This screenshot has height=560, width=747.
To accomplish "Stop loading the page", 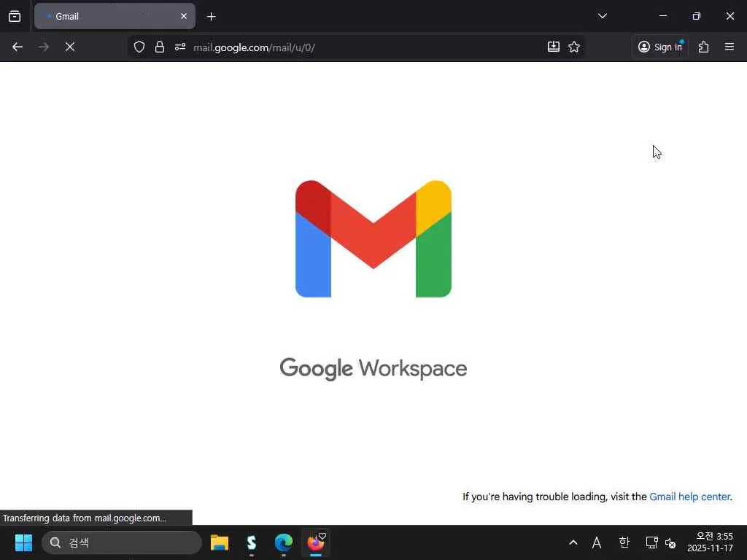I will pyautogui.click(x=69, y=47).
